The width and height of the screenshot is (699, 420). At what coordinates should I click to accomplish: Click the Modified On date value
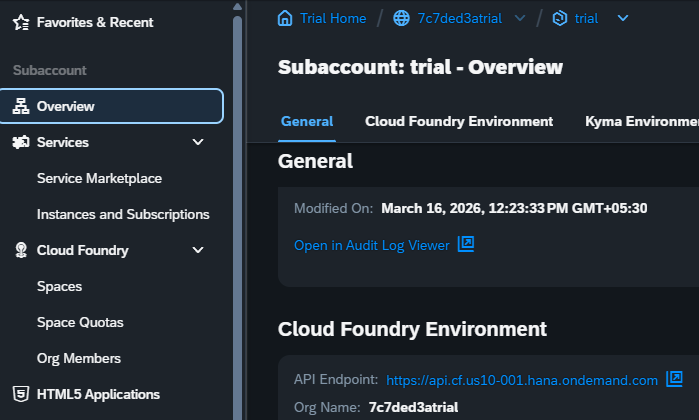pyautogui.click(x=514, y=208)
